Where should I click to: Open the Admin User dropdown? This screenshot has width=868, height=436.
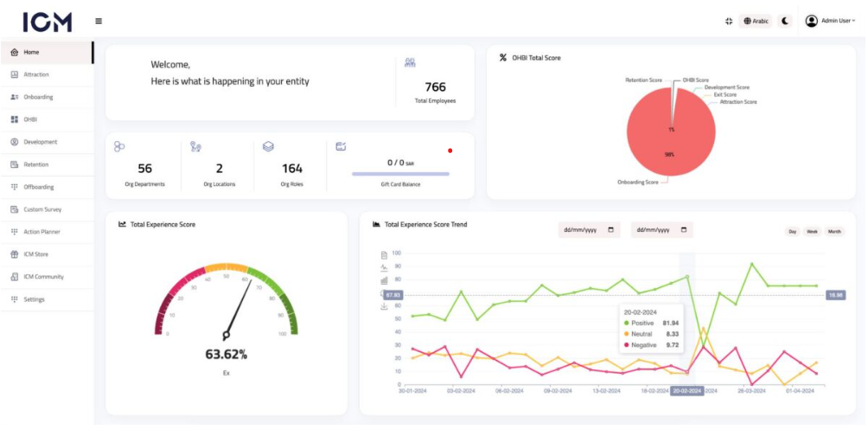coord(830,22)
